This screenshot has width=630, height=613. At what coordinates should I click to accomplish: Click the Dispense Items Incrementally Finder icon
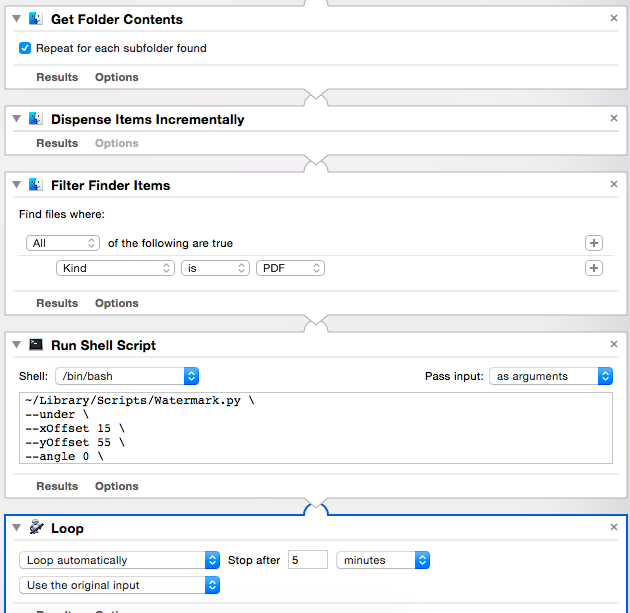coord(37,119)
